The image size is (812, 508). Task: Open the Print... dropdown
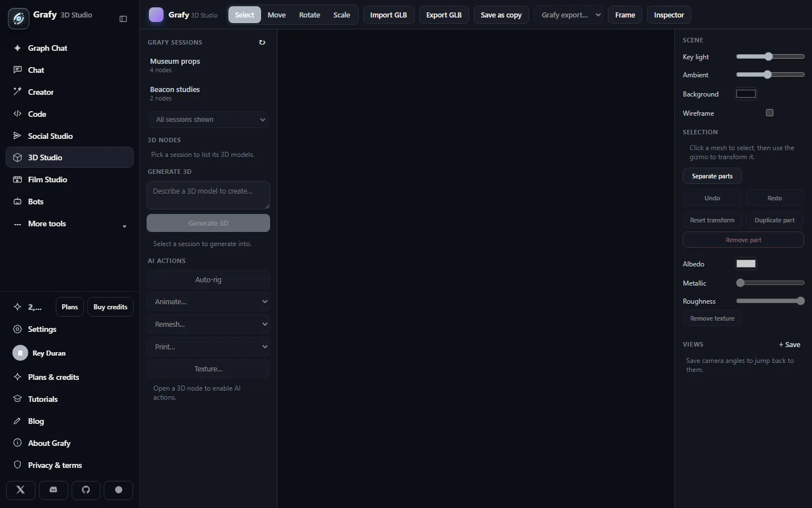point(209,347)
